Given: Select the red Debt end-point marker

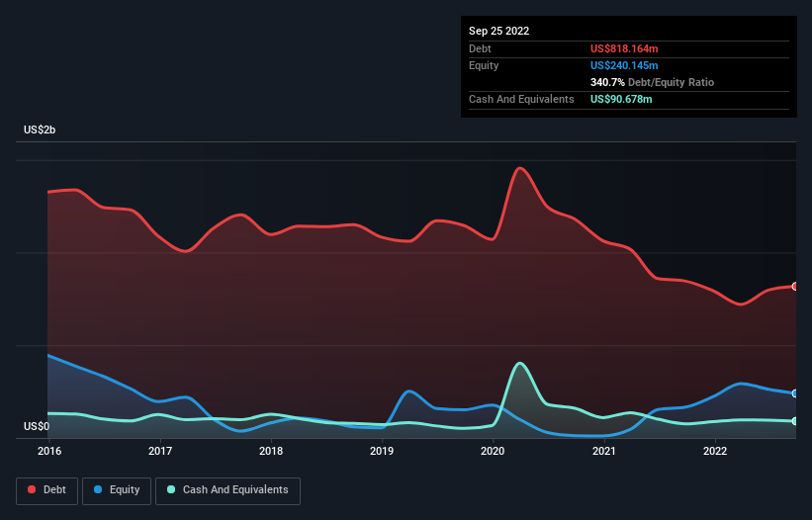Looking at the screenshot, I should click(x=795, y=286).
